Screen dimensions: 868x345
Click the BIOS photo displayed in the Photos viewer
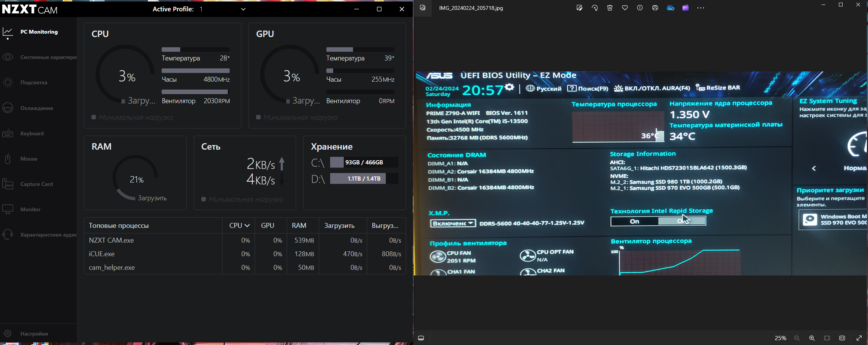pos(641,173)
